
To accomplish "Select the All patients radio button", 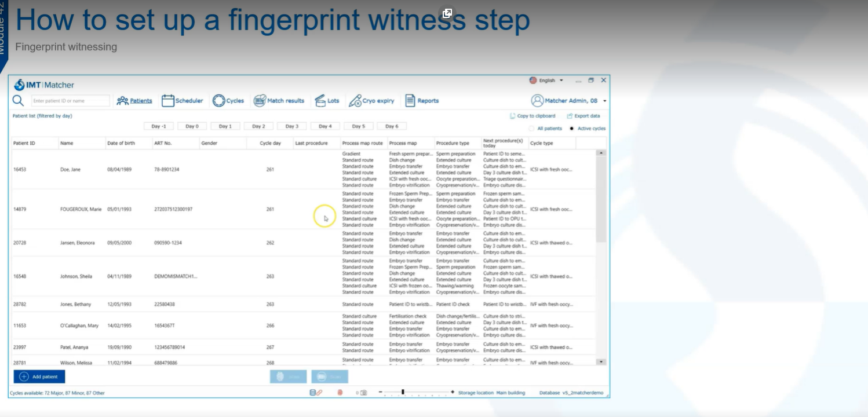I will pyautogui.click(x=531, y=129).
